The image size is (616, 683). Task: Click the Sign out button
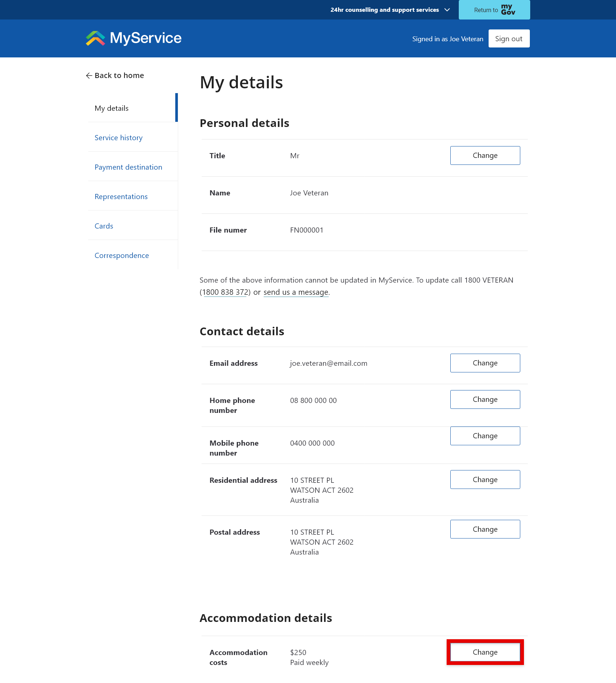(509, 38)
